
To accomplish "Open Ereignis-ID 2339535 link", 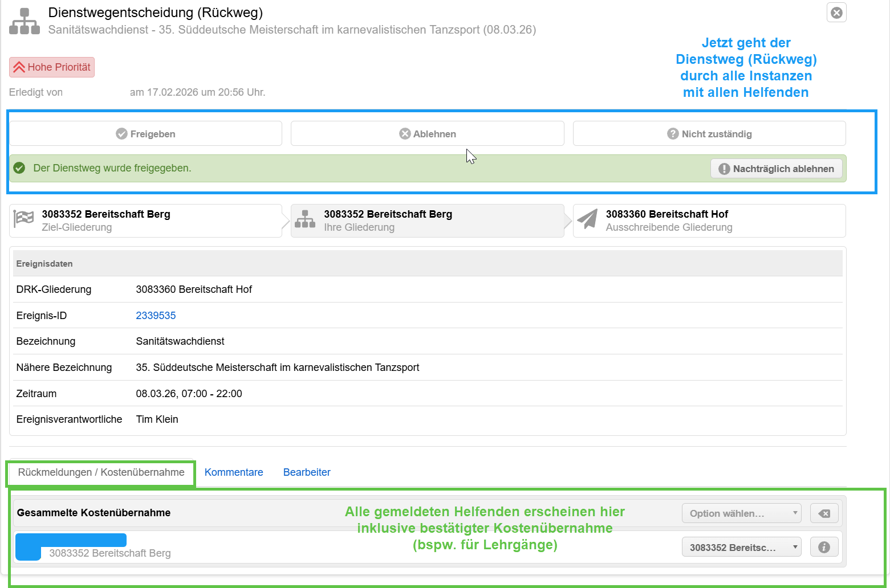I will 156,316.
